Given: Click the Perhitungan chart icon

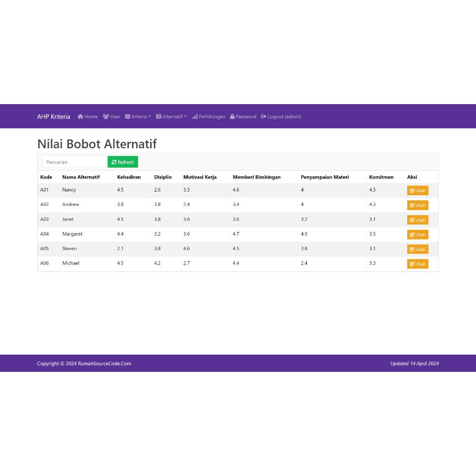Looking at the screenshot, I should click(x=195, y=117).
